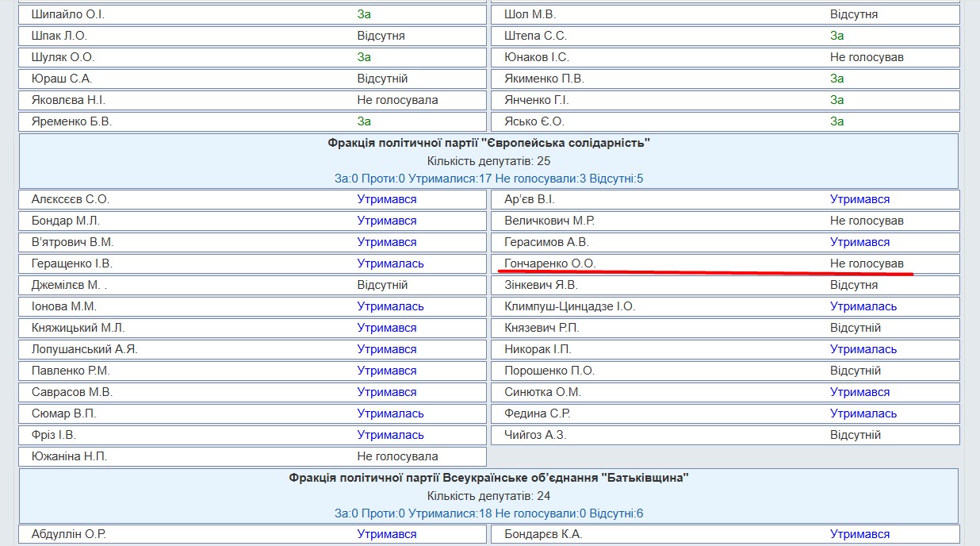980x546 pixels.
Task: Click deputy Герасимов А.В.
Action: click(x=546, y=242)
